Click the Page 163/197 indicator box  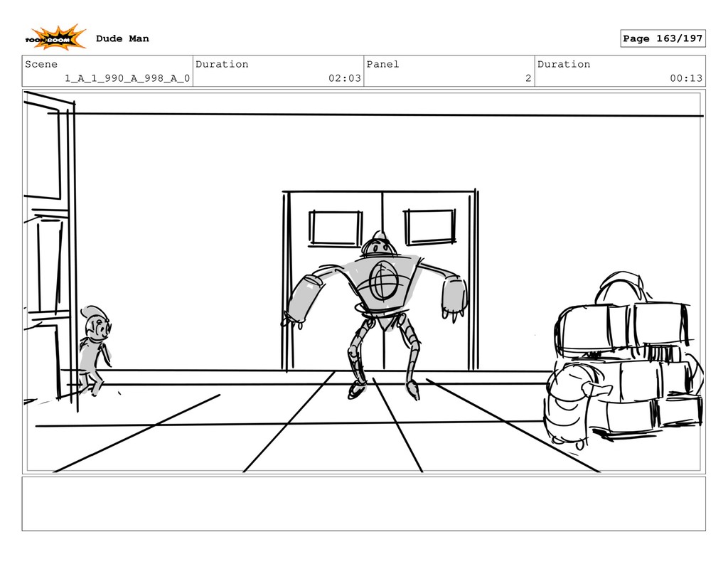pos(663,38)
